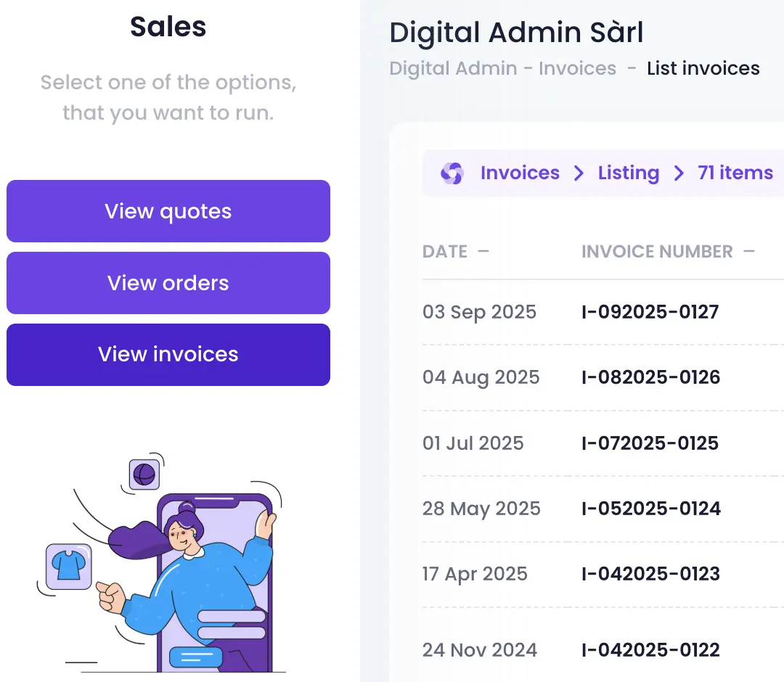Click the purple Invoices breadcrumb in the listing bar

point(520,173)
